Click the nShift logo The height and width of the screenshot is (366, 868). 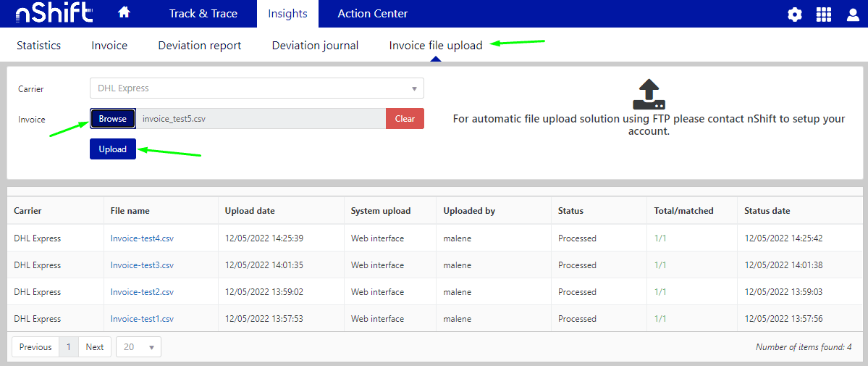pos(54,13)
